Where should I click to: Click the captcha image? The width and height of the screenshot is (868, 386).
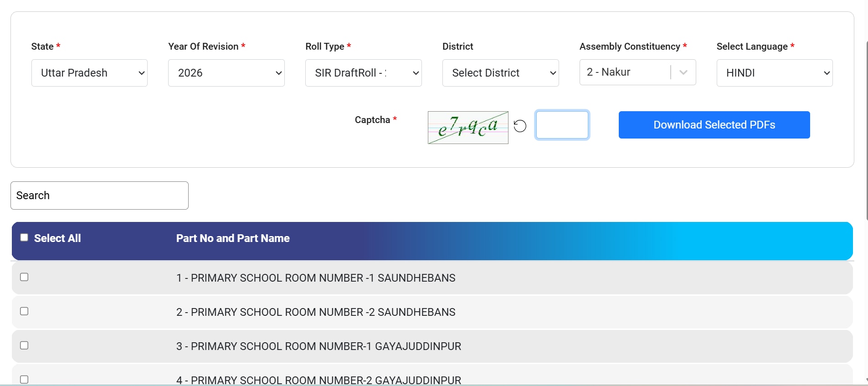pyautogui.click(x=467, y=128)
